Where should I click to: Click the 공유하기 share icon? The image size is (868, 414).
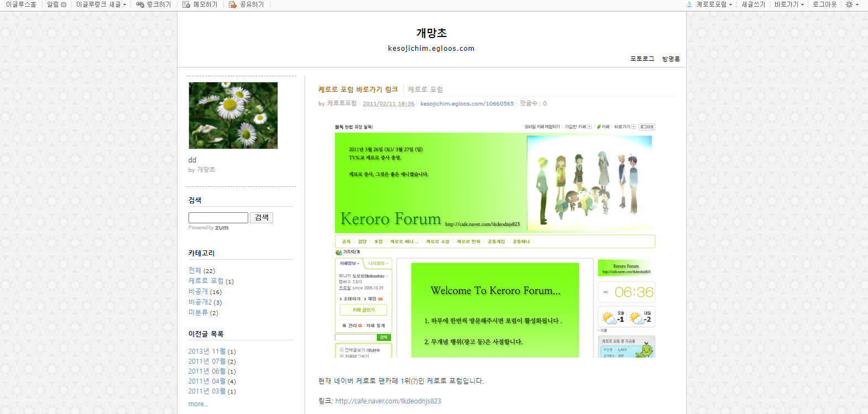(233, 4)
